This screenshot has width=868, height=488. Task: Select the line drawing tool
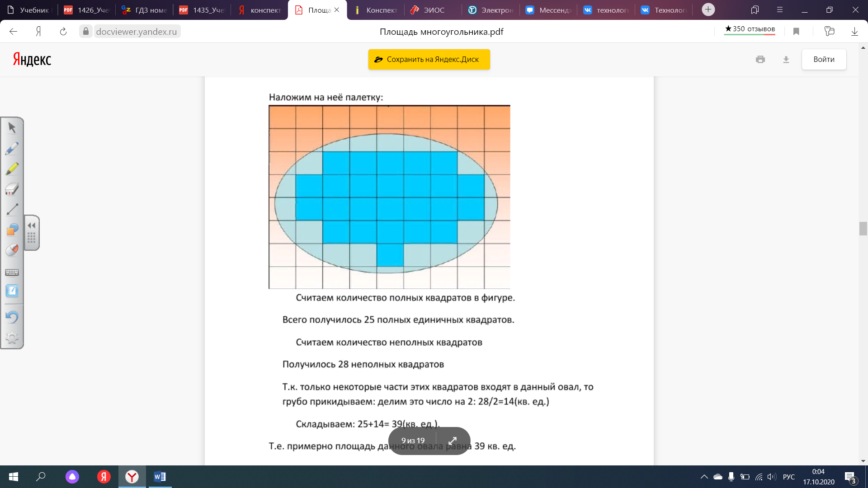click(x=12, y=209)
